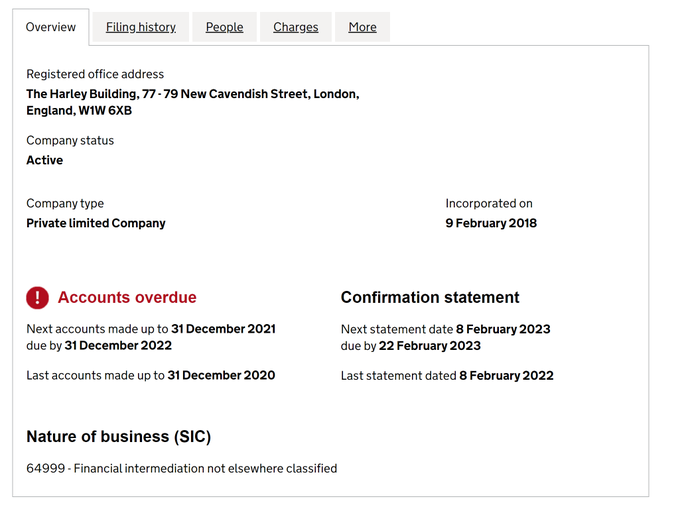
Task: Click the Private limited Company type value
Action: [96, 223]
